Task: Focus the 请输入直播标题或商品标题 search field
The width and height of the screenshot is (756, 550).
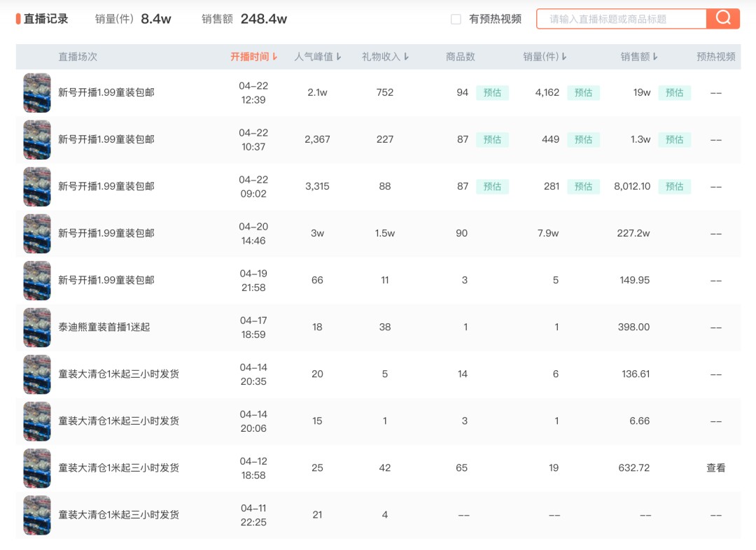Action: (x=622, y=19)
